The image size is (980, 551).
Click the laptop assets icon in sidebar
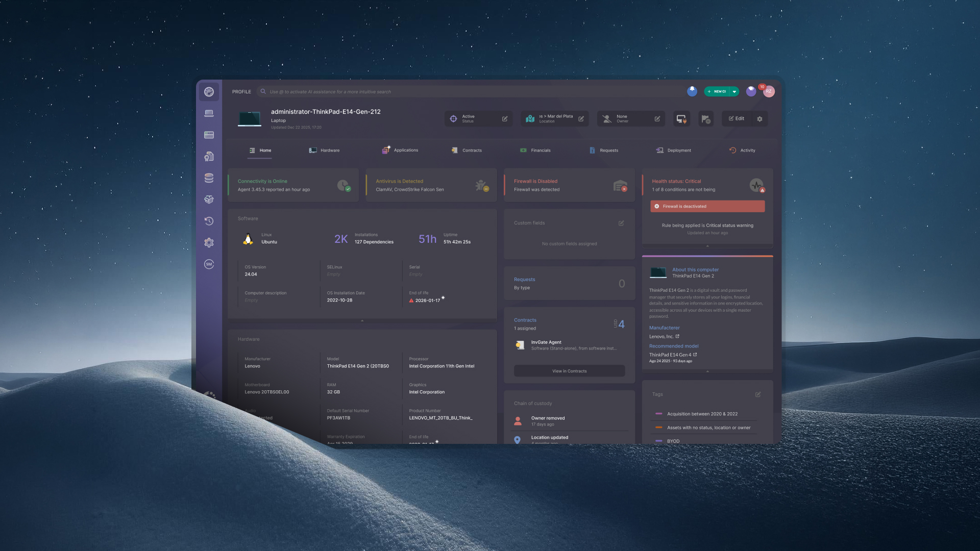coord(209,113)
